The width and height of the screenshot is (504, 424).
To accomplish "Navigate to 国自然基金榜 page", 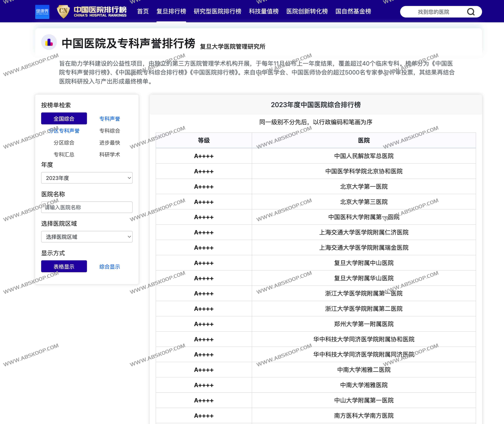I will [x=353, y=11].
